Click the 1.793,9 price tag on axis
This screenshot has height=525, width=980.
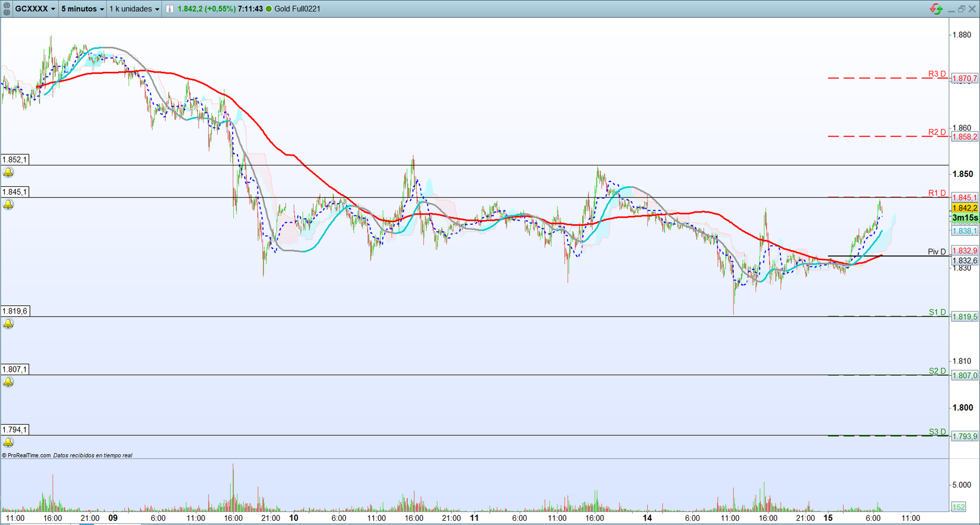pyautogui.click(x=965, y=437)
